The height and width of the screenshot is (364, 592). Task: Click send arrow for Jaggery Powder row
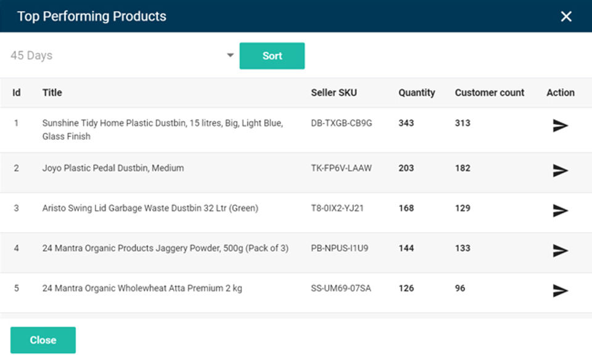(560, 251)
